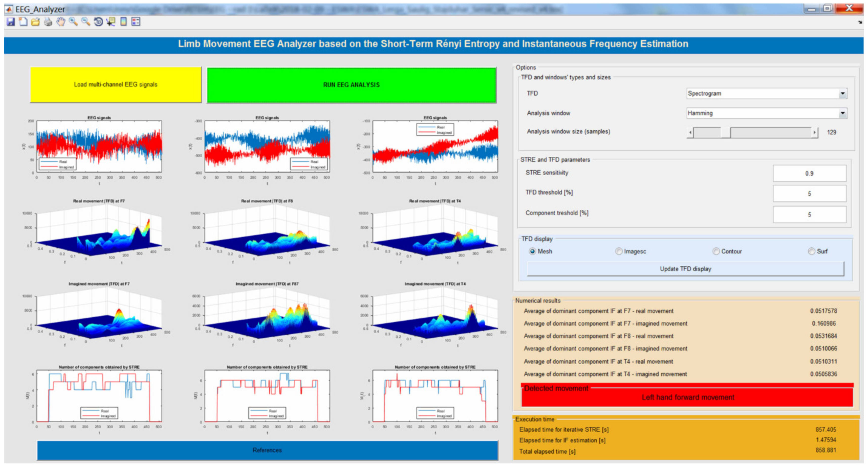Click the analysis window size slider thumb
The height and width of the screenshot is (467, 868).
[x=725, y=132]
